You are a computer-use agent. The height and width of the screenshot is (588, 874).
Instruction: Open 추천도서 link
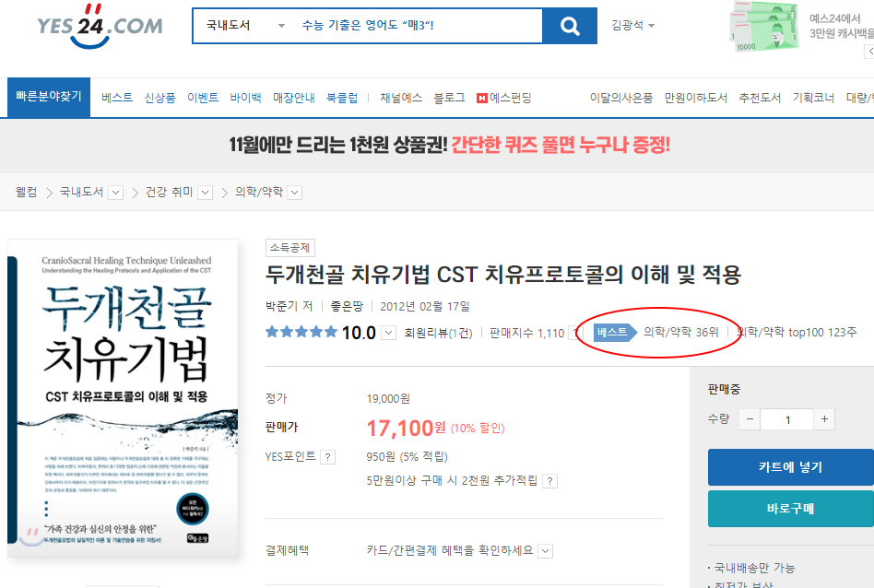[x=760, y=98]
